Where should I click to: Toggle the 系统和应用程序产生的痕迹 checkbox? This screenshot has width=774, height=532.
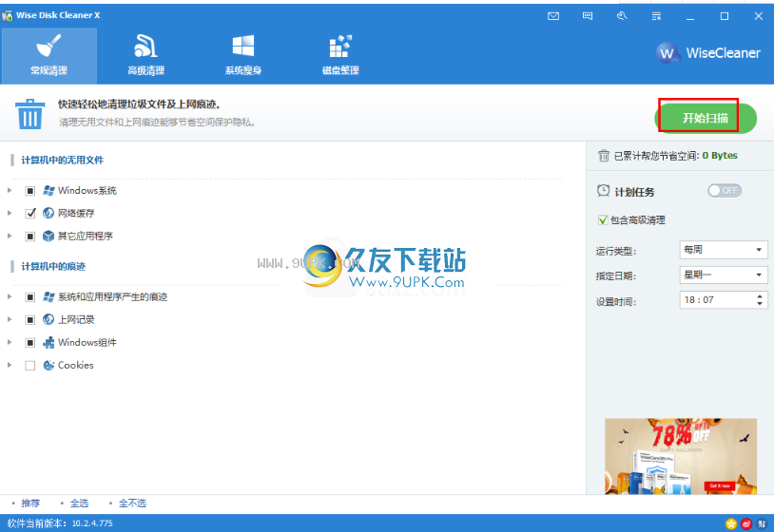(x=30, y=297)
